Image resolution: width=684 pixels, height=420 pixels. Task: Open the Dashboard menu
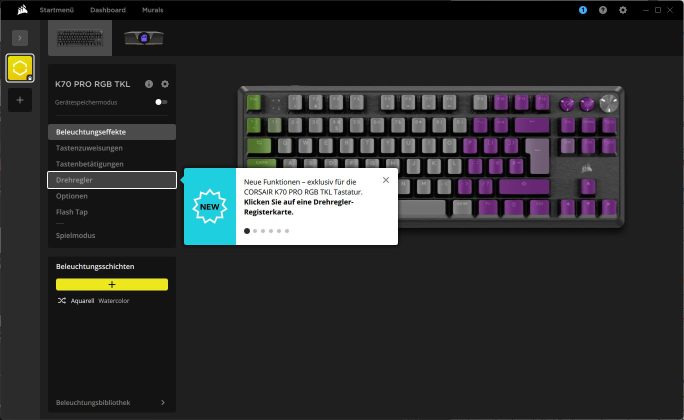tap(108, 10)
